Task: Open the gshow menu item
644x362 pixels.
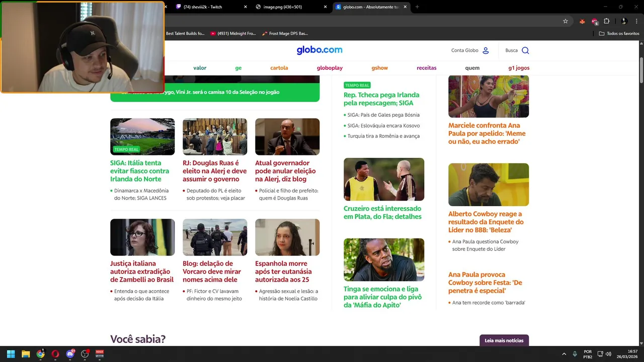Action: point(380,68)
